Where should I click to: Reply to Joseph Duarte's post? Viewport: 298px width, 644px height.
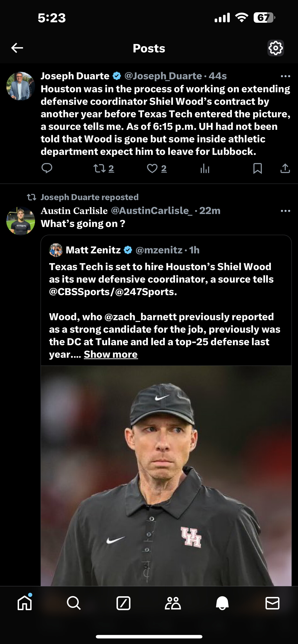click(x=47, y=168)
